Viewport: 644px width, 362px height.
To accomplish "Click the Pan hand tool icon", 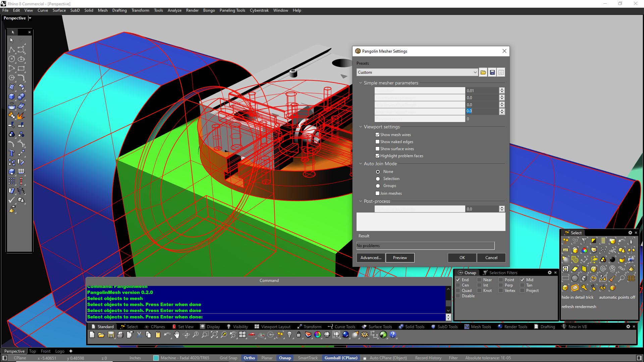I will coord(177,335).
